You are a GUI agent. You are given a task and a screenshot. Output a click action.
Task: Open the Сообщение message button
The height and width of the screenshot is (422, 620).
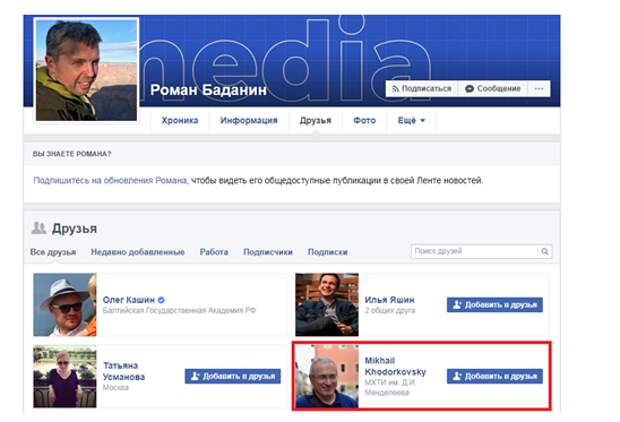point(493,89)
